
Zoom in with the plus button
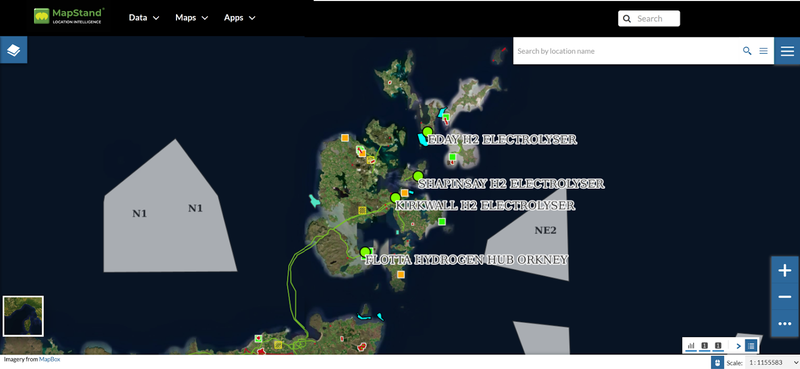tap(784, 270)
